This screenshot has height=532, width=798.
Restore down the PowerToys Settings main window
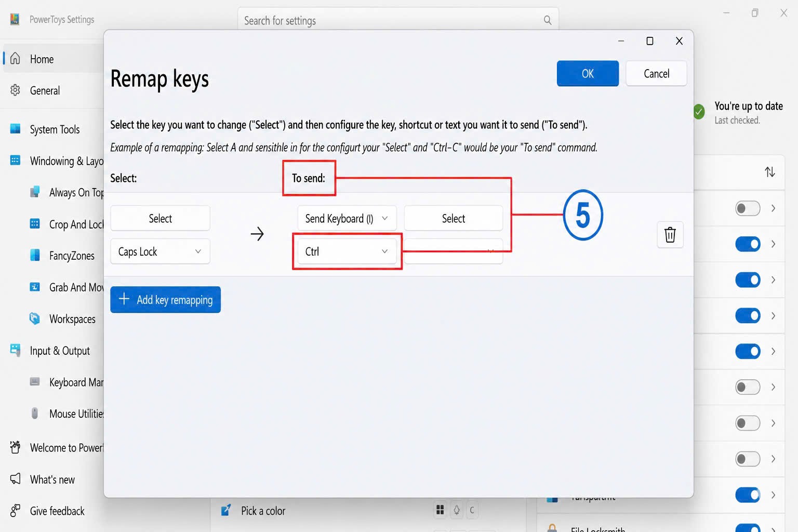pos(755,13)
